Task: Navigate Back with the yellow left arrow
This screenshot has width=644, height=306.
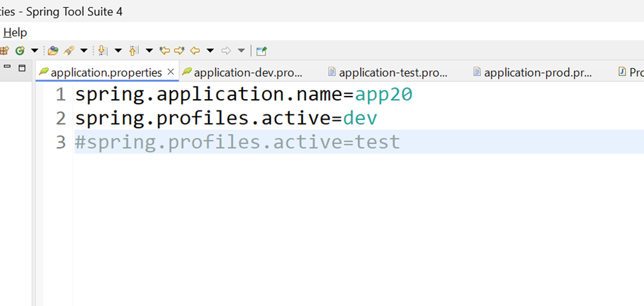Action: click(x=195, y=51)
